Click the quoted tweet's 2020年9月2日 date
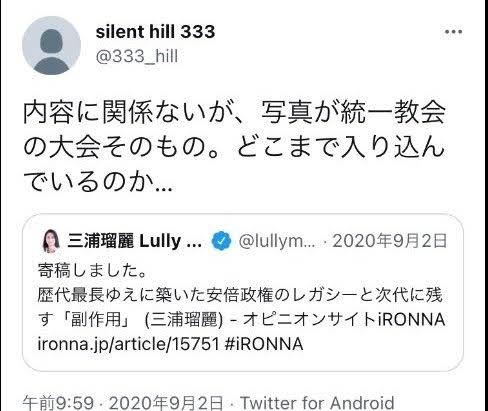The height and width of the screenshot is (411, 488). [390, 241]
